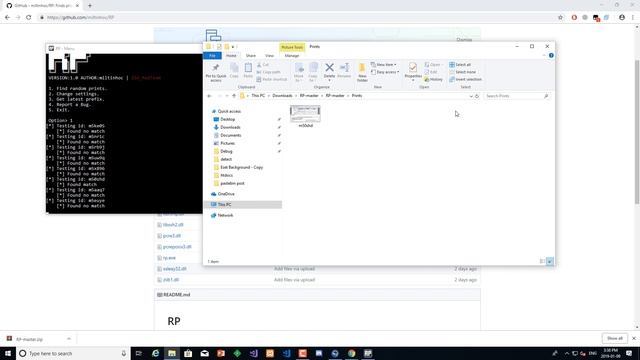Open the README.md header on GitHub

(176, 295)
